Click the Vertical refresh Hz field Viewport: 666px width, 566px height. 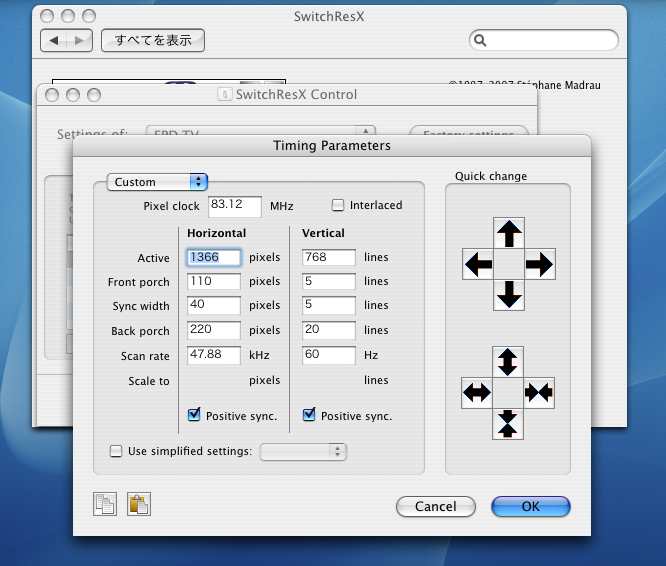[329, 355]
